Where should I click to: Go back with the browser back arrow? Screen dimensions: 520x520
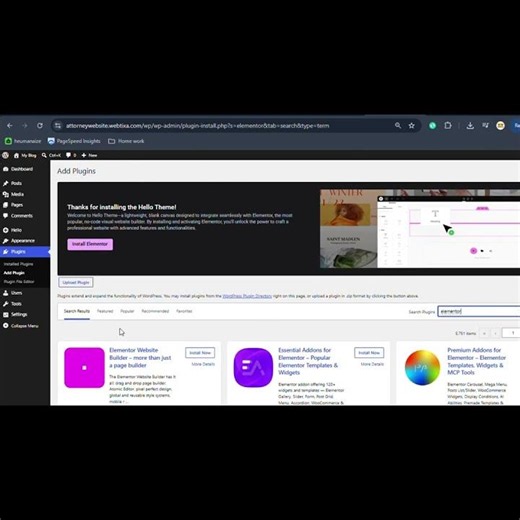[x=10, y=126]
